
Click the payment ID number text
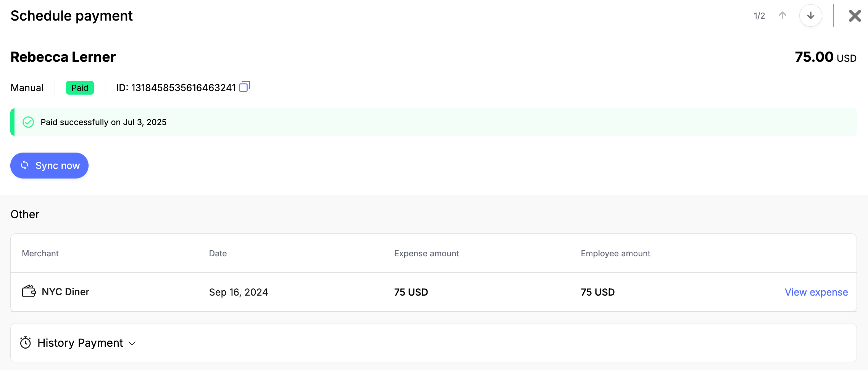click(x=183, y=88)
